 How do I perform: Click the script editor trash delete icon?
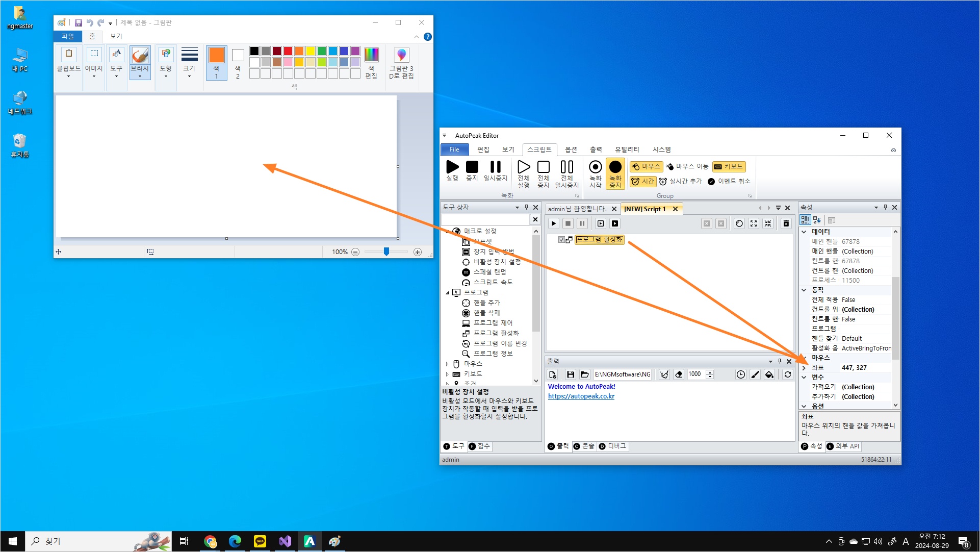(x=786, y=223)
